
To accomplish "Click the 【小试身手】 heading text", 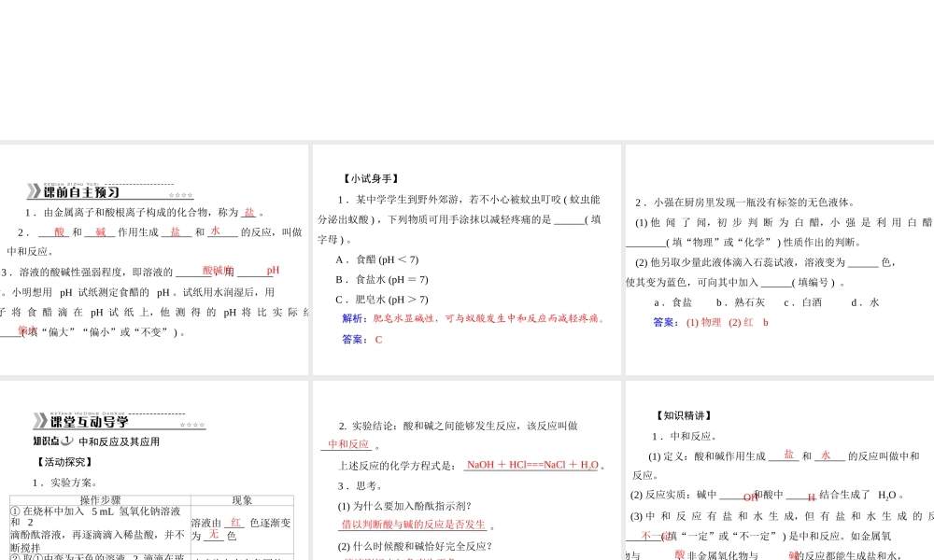I will pos(371,178).
